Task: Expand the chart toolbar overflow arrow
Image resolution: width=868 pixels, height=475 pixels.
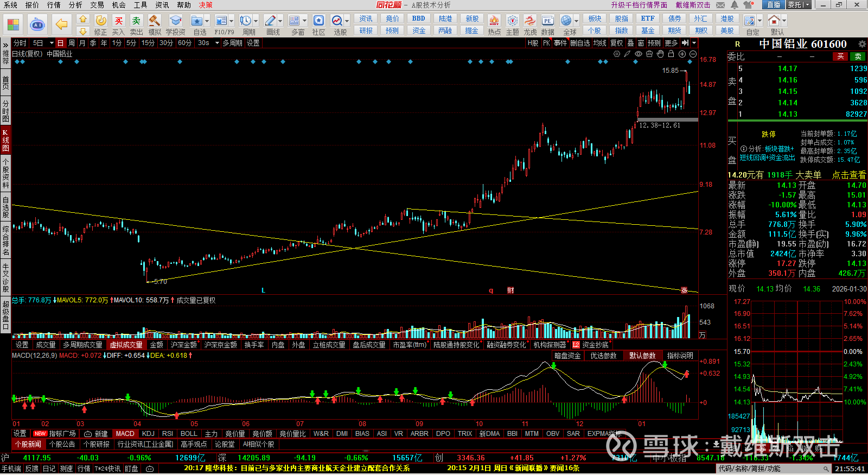Action: tap(694, 43)
